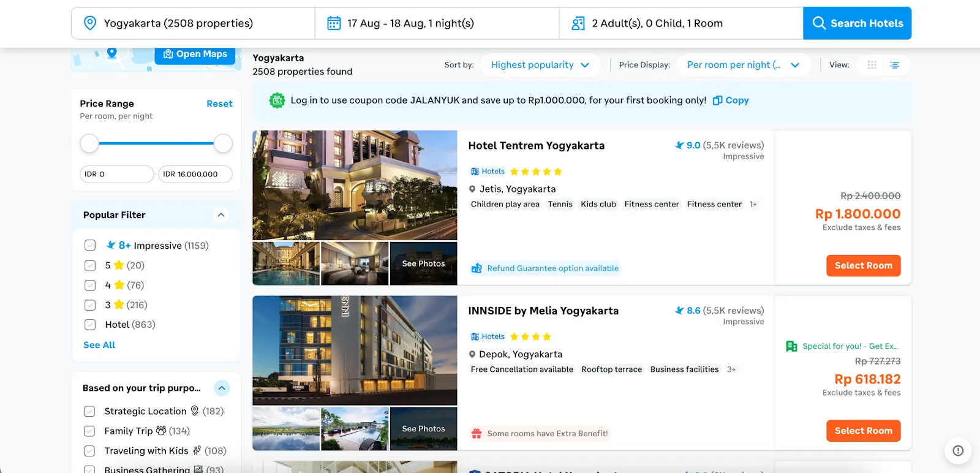Click the grid view icon

click(x=872, y=65)
